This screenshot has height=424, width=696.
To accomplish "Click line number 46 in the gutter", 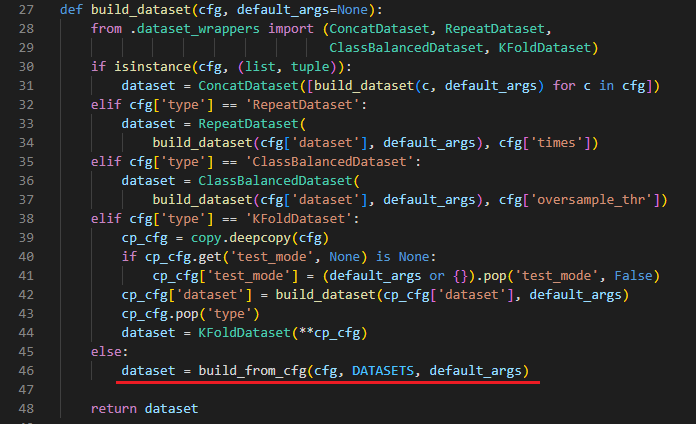I will (x=26, y=371).
